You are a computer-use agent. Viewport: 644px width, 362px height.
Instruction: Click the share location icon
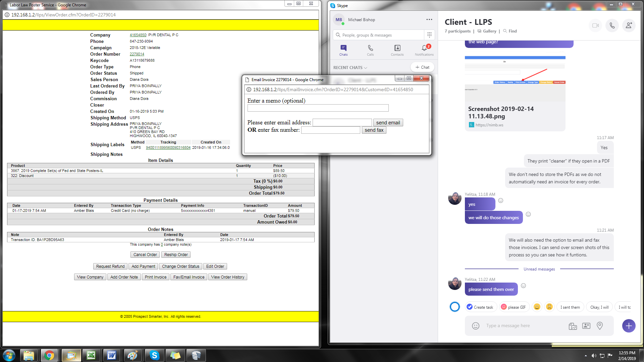pyautogui.click(x=600, y=326)
